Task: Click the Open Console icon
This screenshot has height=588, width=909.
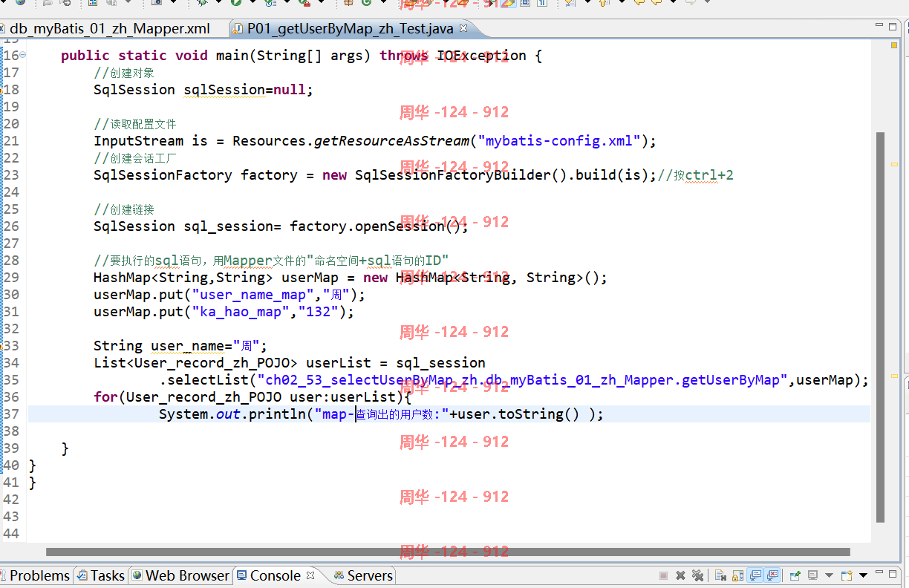Action: (x=847, y=575)
